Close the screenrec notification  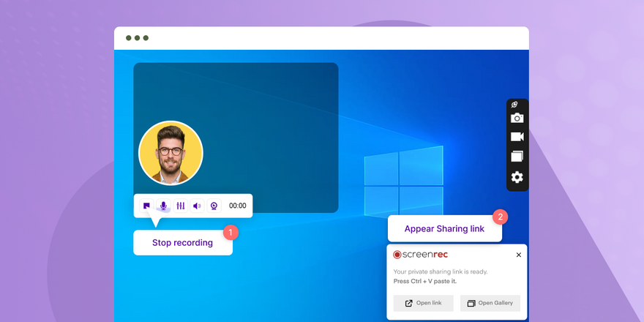click(x=519, y=255)
